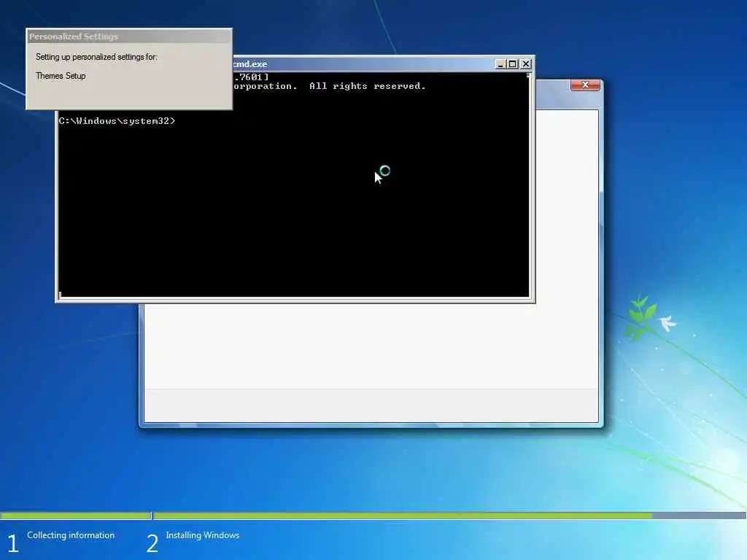Image resolution: width=747 pixels, height=560 pixels.
Task: Close the setup dialog with red X
Action: pyautogui.click(x=586, y=85)
